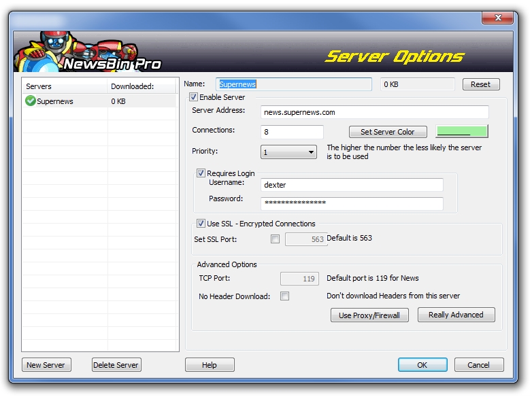Click the Connections number field
Viewport: 532px width, 399px height.
click(292, 132)
